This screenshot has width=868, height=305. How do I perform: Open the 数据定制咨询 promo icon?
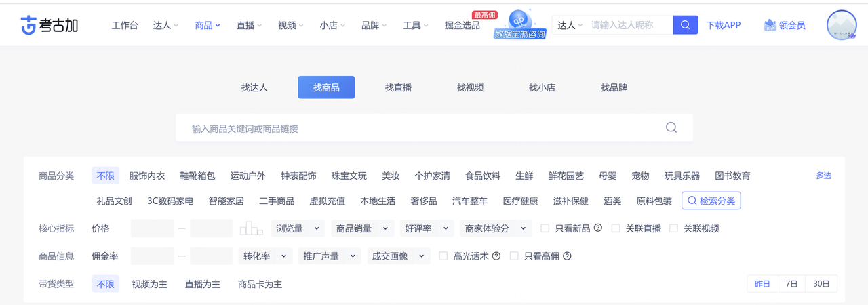coord(520,24)
